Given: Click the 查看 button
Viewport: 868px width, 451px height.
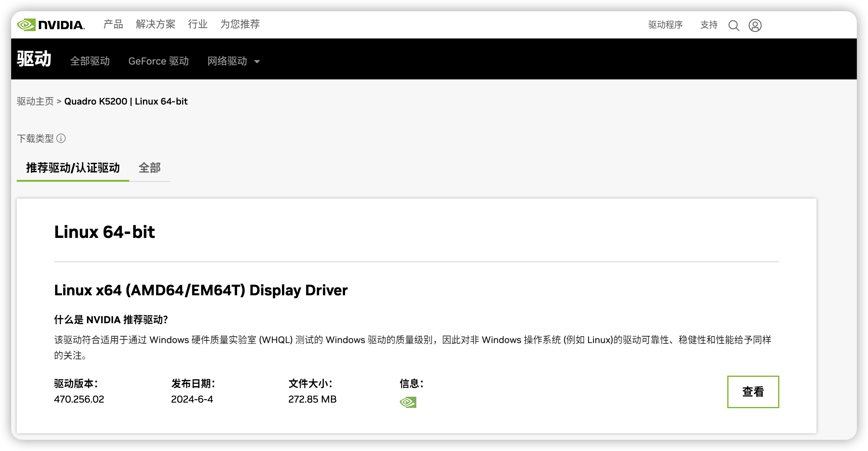Looking at the screenshot, I should (x=753, y=392).
